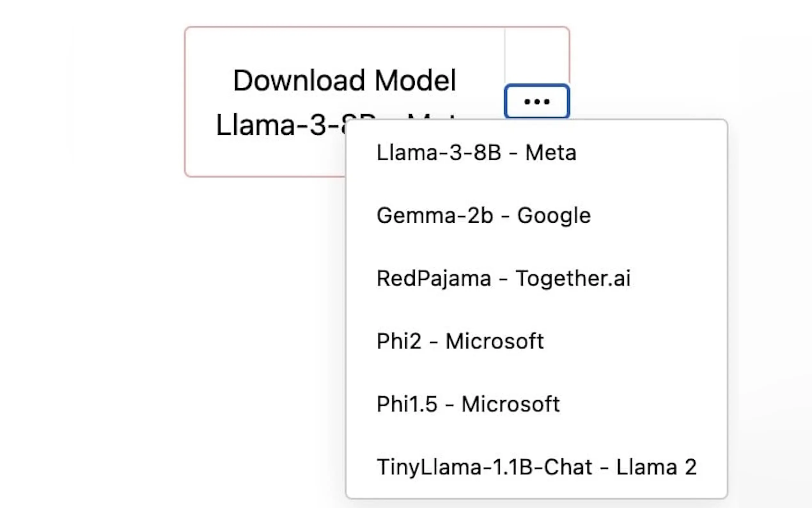Select the Phi1.5 model option
Image resolution: width=812 pixels, height=508 pixels.
click(468, 404)
